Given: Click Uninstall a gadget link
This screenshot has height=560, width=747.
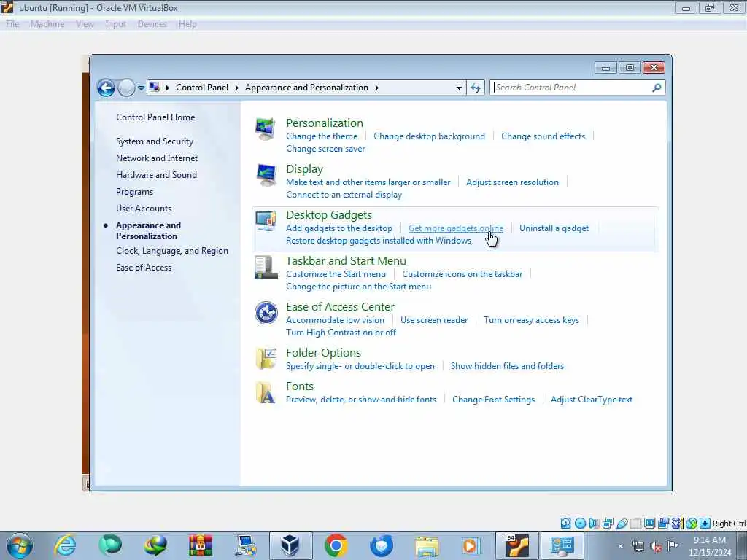Looking at the screenshot, I should 554,228.
